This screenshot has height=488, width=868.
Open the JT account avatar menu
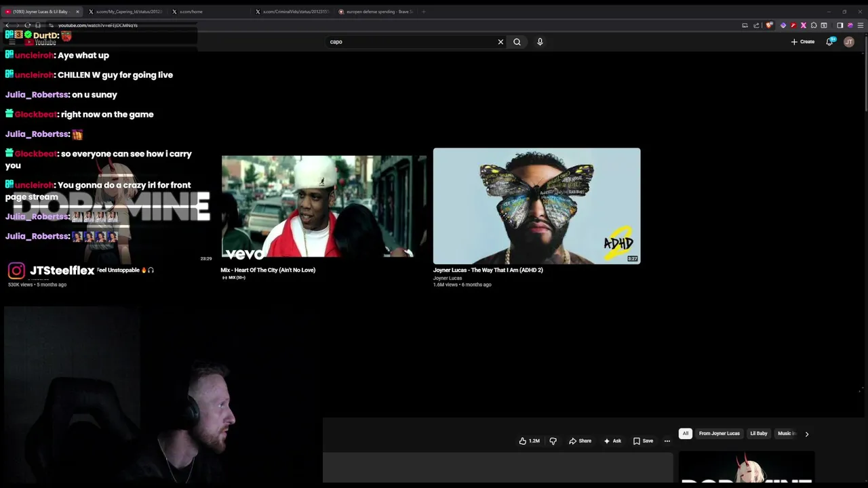tap(849, 42)
